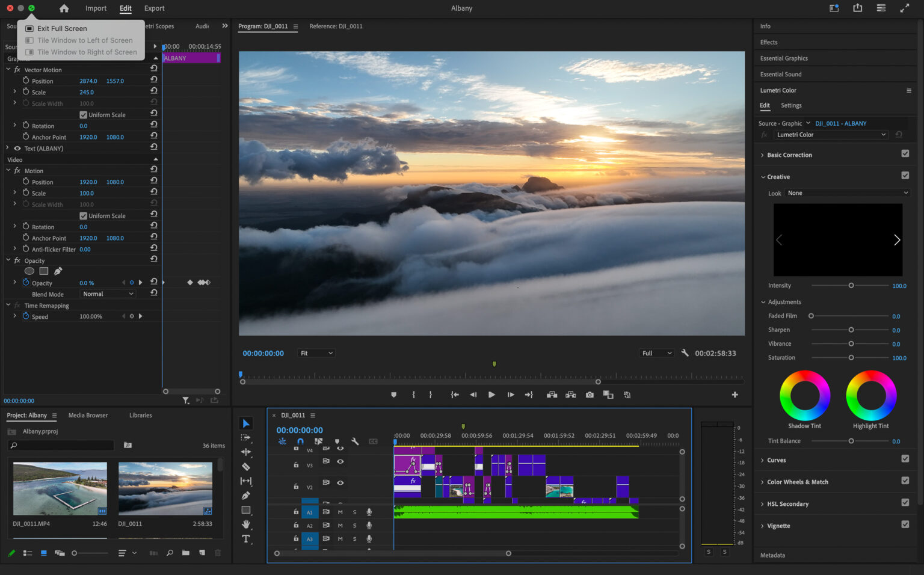Toggle Snap magnet in the timeline
This screenshot has width=924, height=575.
(x=300, y=441)
